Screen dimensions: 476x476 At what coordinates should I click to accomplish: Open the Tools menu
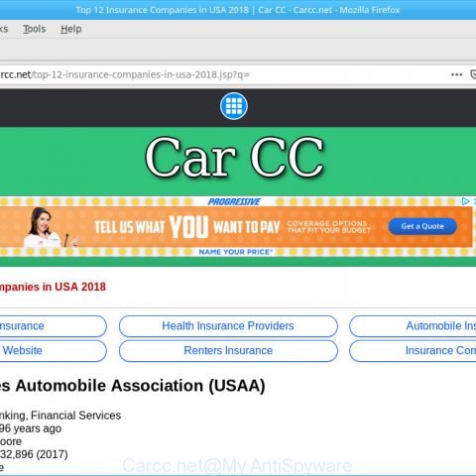[35, 29]
